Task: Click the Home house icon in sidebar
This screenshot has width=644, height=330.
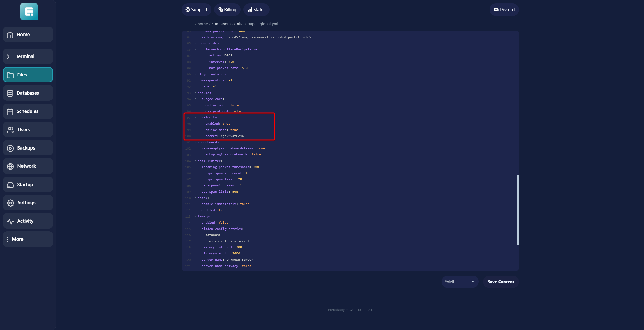Action: pyautogui.click(x=10, y=35)
